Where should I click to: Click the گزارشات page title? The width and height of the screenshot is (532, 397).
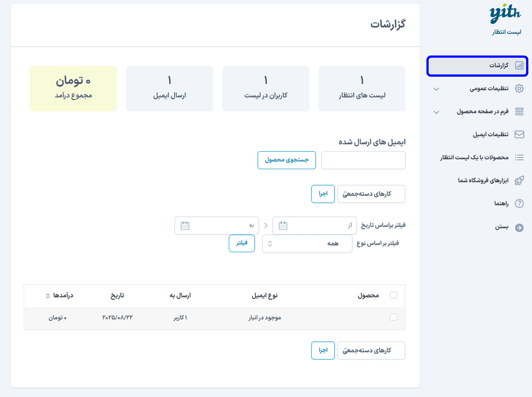tap(388, 24)
